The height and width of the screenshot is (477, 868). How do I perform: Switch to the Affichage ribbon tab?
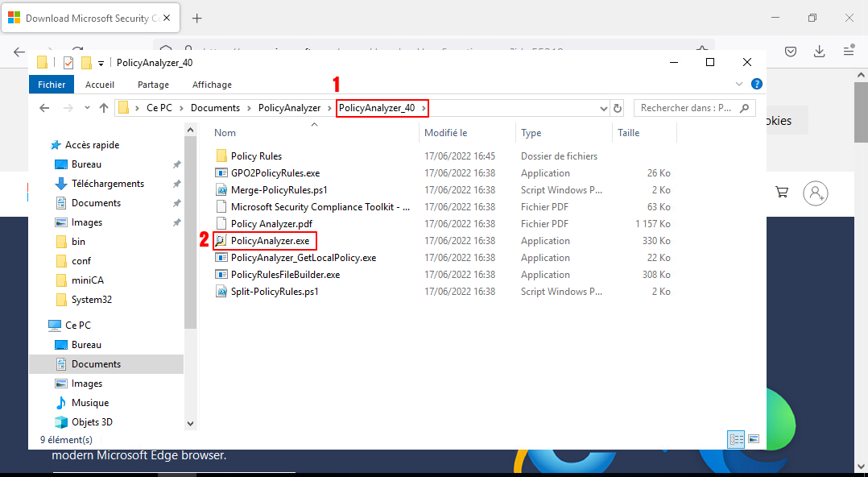click(x=212, y=85)
